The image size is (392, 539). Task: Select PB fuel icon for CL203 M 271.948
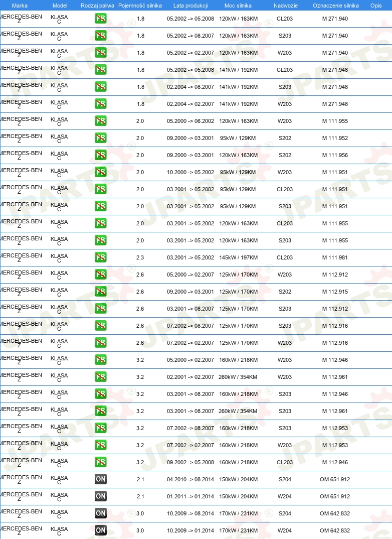(101, 70)
